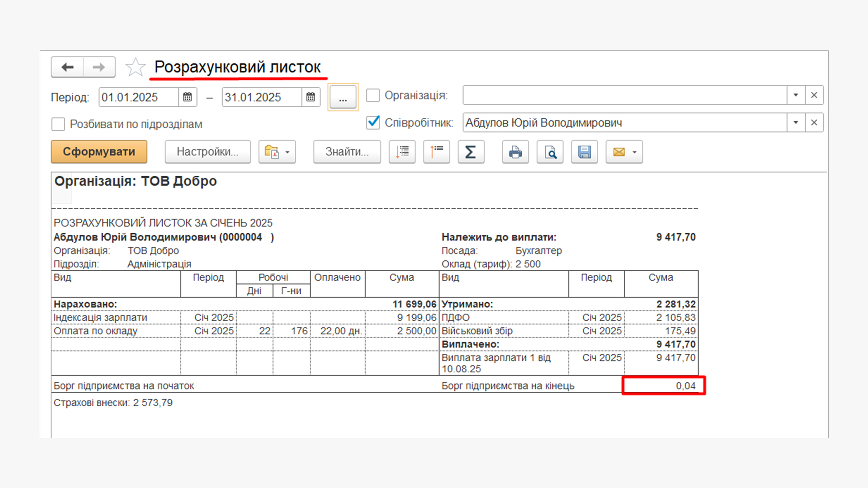Save report with floppy disk icon
Image resolution: width=868 pixels, height=488 pixels.
click(x=584, y=152)
